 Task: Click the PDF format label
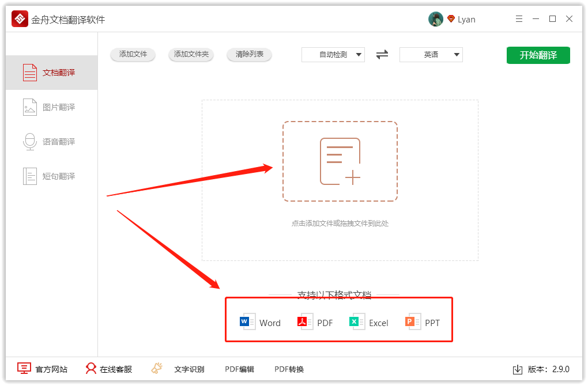pyautogui.click(x=325, y=323)
